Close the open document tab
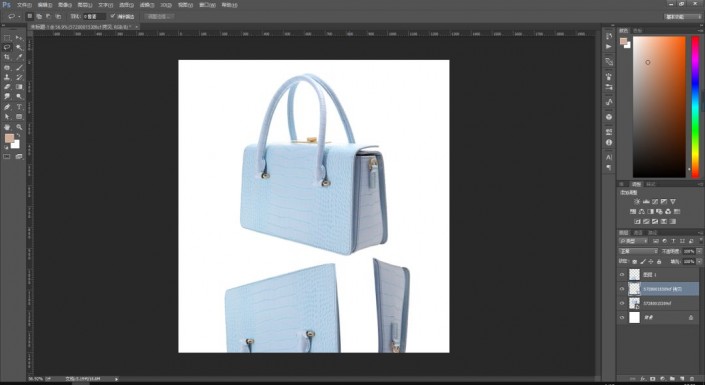 tap(137, 27)
